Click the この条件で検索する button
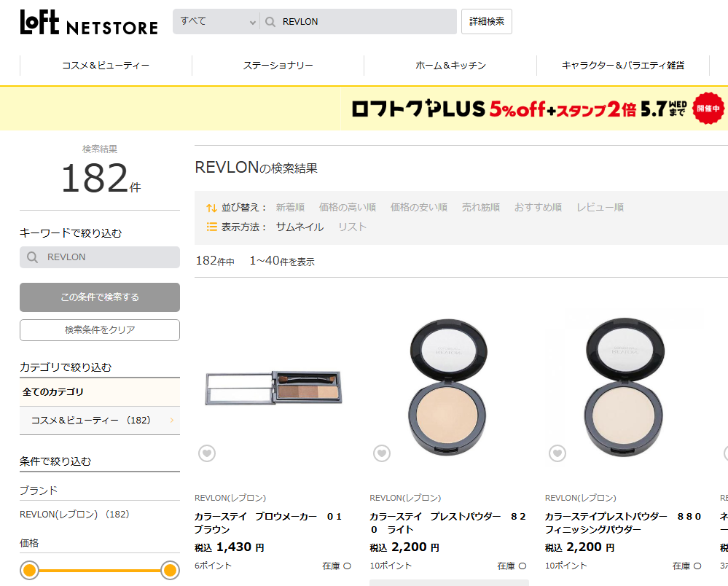 100,297
